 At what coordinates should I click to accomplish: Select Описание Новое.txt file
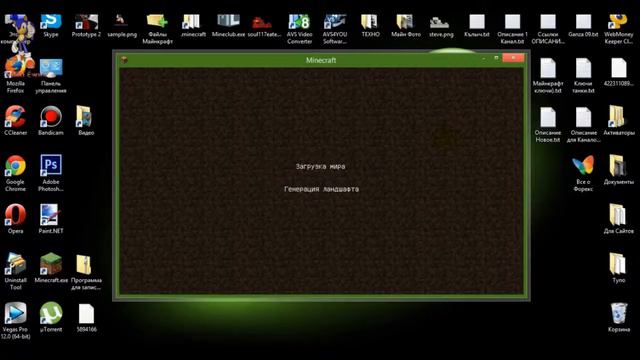[x=548, y=124]
